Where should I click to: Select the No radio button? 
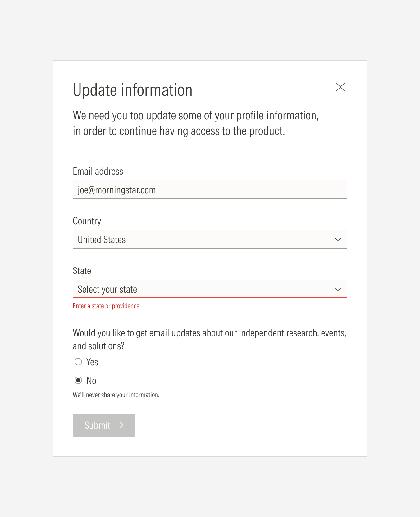click(78, 380)
